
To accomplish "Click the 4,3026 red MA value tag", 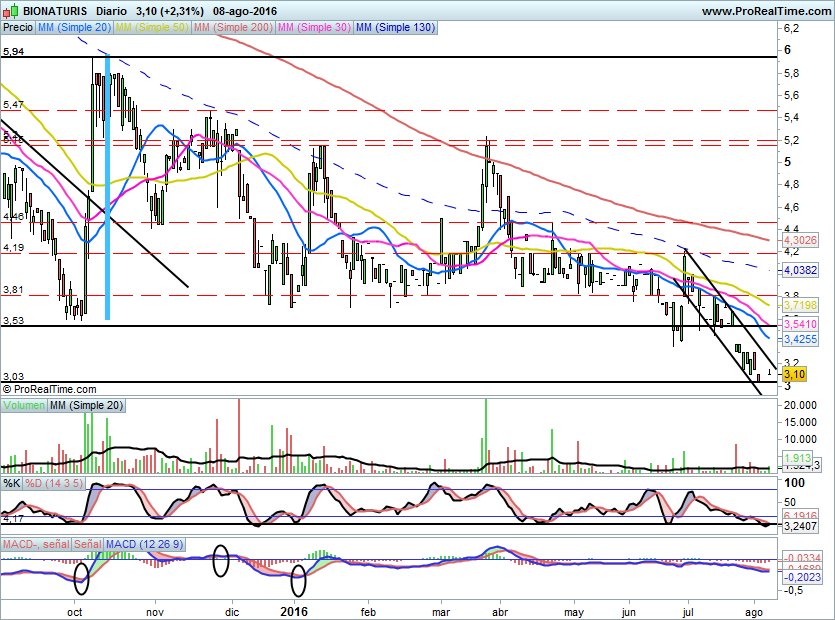I will click(800, 240).
